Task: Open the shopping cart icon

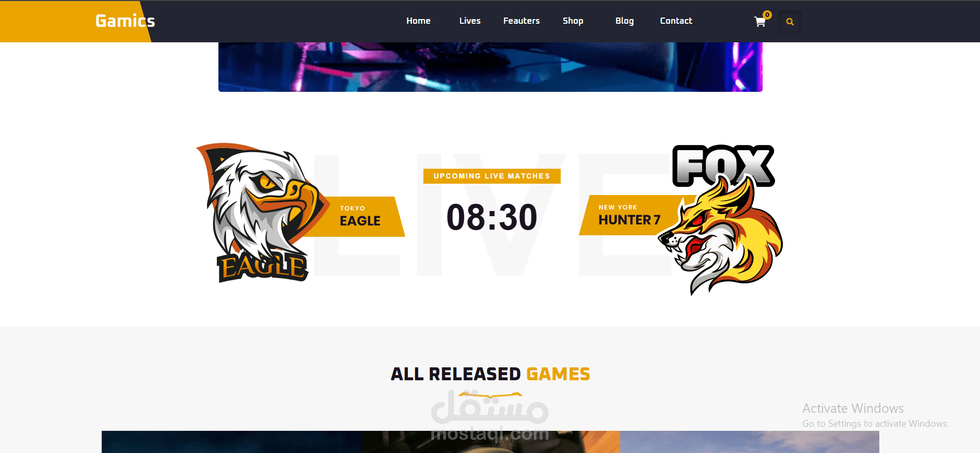Action: click(x=760, y=22)
